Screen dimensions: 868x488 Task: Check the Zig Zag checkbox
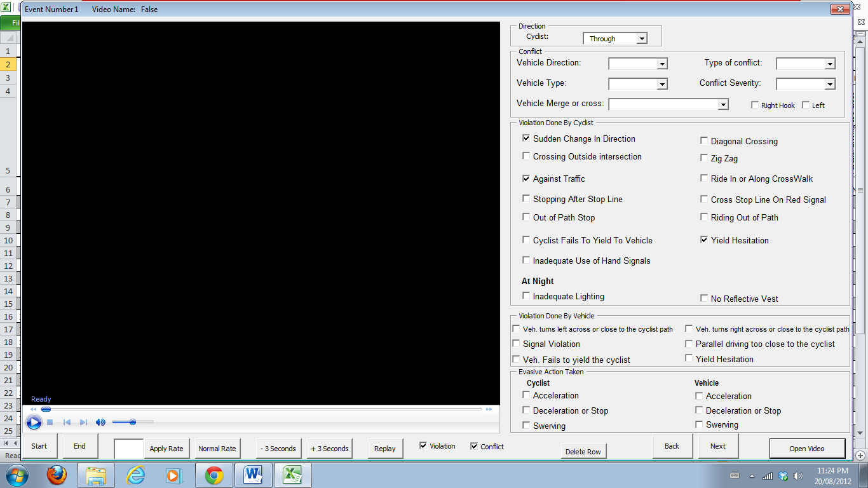[704, 158]
